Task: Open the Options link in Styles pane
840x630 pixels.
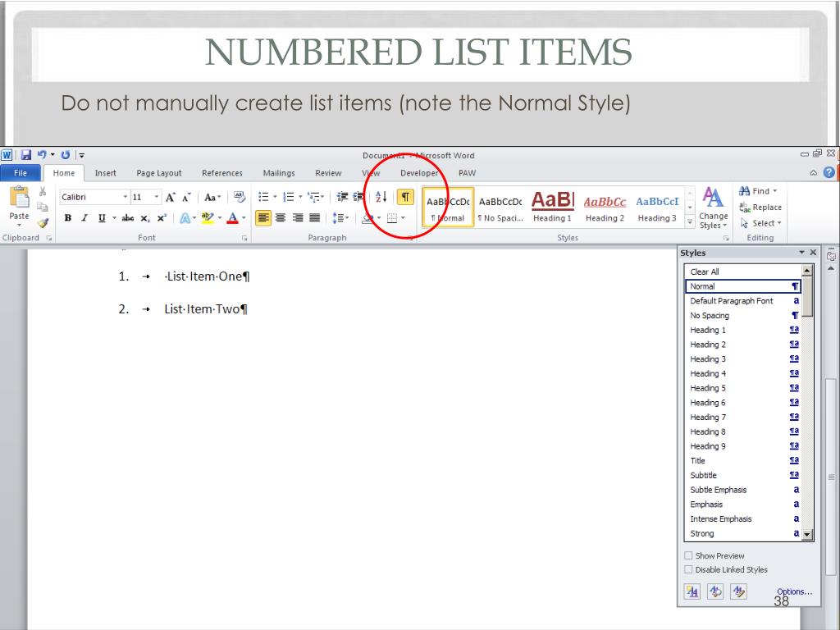Action: pyautogui.click(x=794, y=591)
